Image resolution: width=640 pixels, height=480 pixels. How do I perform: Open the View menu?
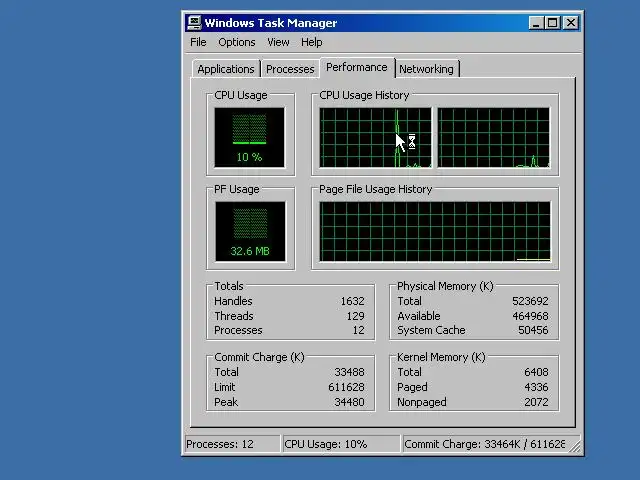click(x=278, y=42)
